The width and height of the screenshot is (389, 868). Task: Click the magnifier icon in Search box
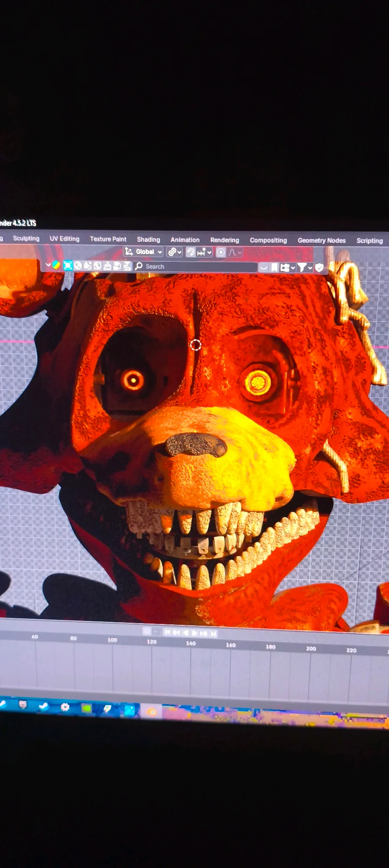point(139,266)
